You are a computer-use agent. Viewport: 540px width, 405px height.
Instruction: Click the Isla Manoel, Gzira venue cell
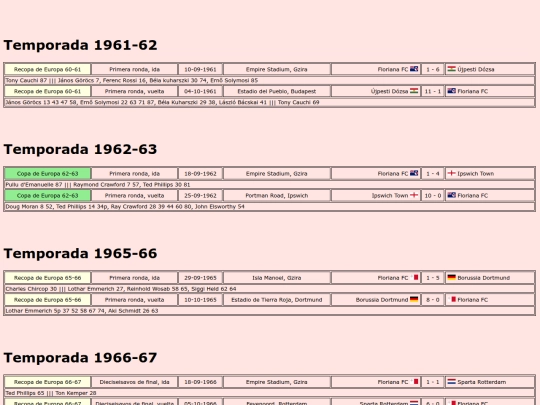(277, 278)
